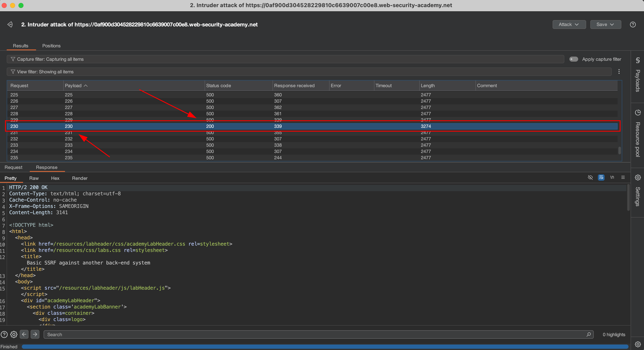Go to previous search match arrow
644x350 pixels.
(x=24, y=334)
